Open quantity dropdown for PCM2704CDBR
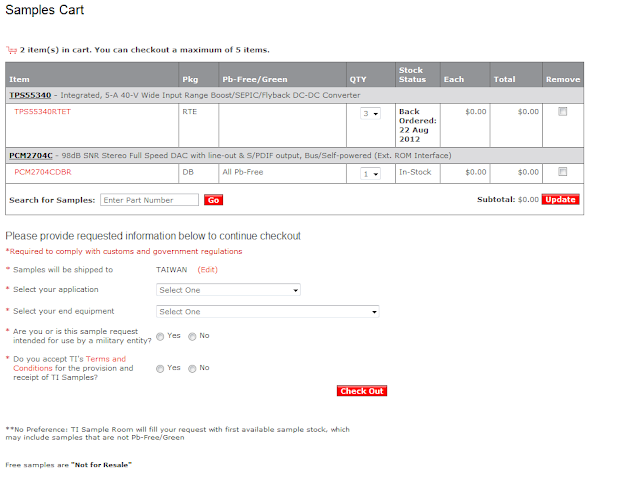This screenshot has width=640, height=502. [370, 173]
